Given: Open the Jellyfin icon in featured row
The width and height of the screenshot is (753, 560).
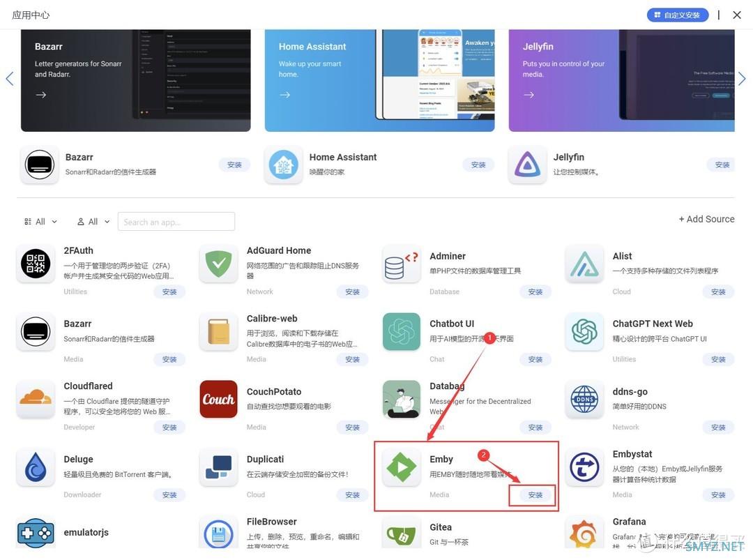Looking at the screenshot, I should pos(527,165).
